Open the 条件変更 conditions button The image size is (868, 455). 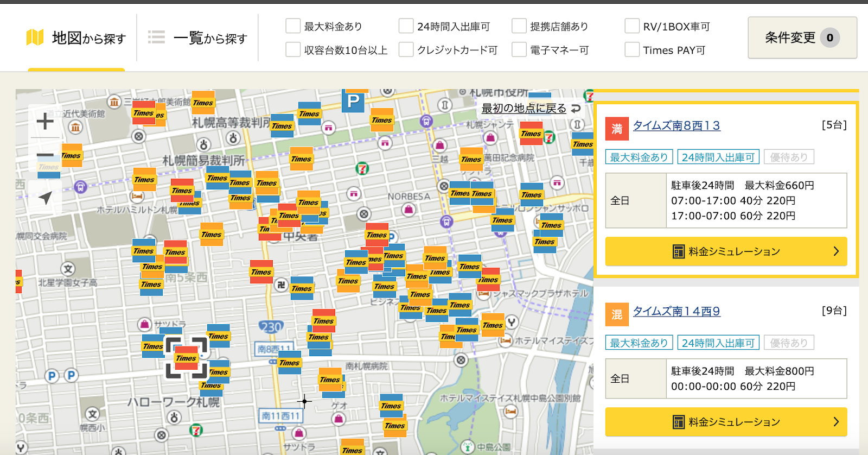tap(802, 37)
